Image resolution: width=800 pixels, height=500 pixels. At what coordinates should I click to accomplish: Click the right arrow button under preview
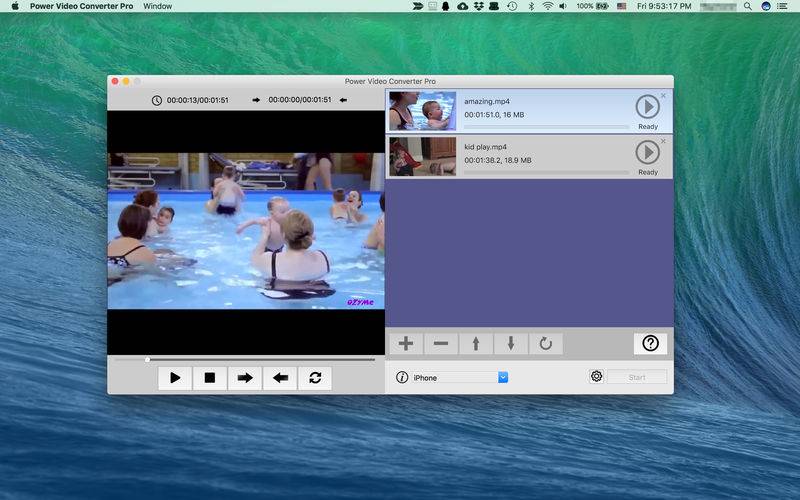245,378
